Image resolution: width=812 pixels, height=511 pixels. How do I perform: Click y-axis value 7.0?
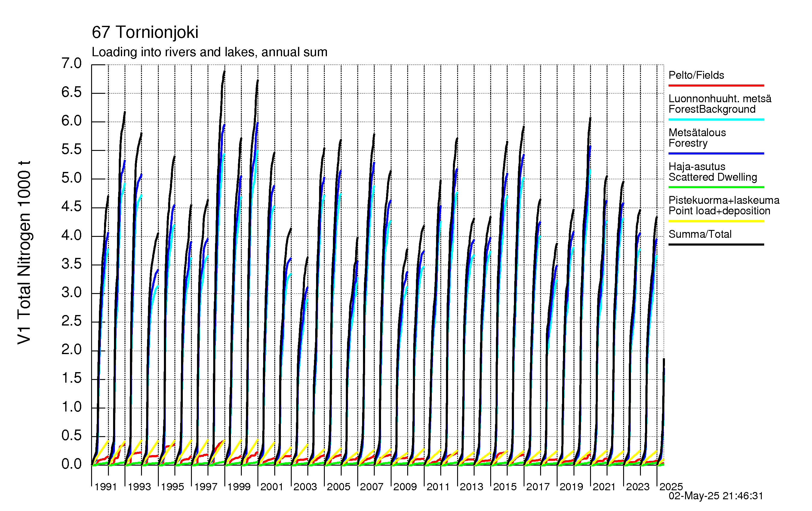click(x=72, y=63)
